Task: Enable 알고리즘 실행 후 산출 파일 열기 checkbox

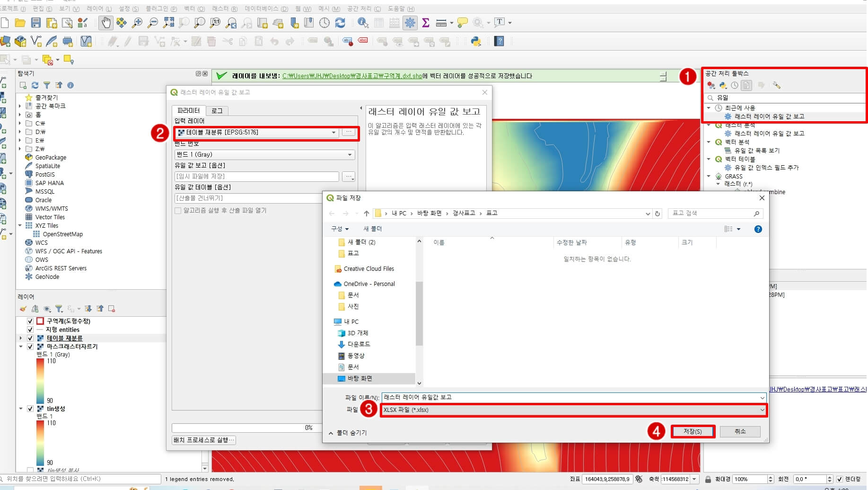Action: pyautogui.click(x=178, y=211)
